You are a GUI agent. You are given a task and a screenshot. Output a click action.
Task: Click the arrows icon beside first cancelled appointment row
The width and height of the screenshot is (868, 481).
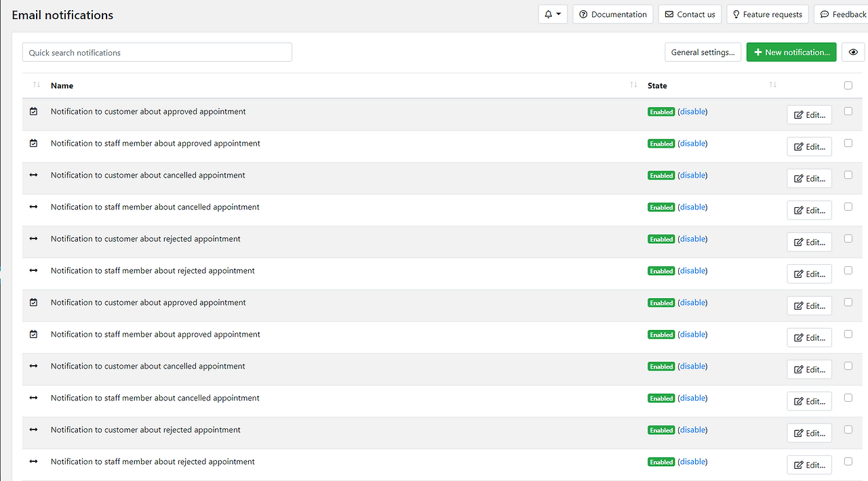tap(34, 175)
